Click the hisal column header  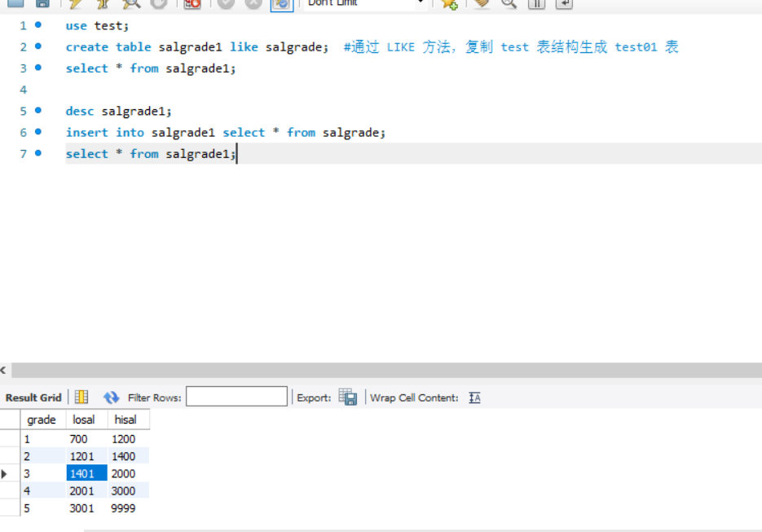128,420
